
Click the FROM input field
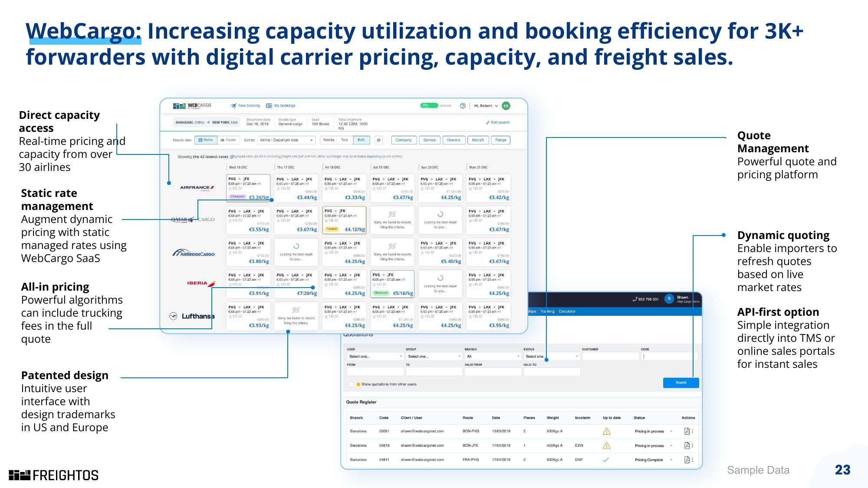pyautogui.click(x=375, y=372)
